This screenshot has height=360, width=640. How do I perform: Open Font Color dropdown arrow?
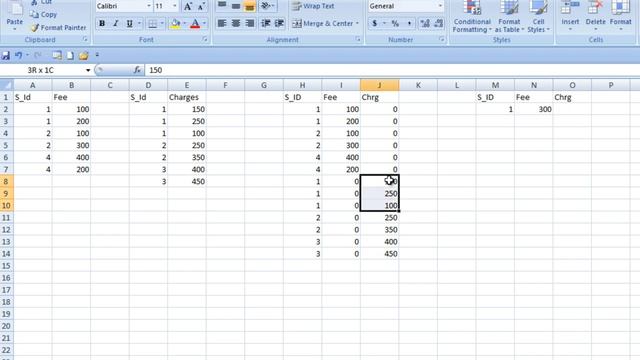click(x=204, y=23)
